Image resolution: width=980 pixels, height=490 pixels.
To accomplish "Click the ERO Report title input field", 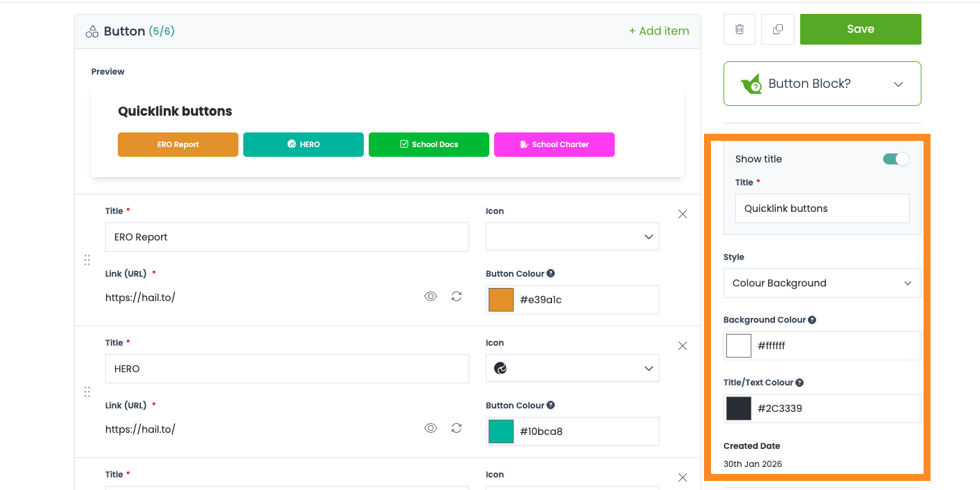I will (287, 237).
